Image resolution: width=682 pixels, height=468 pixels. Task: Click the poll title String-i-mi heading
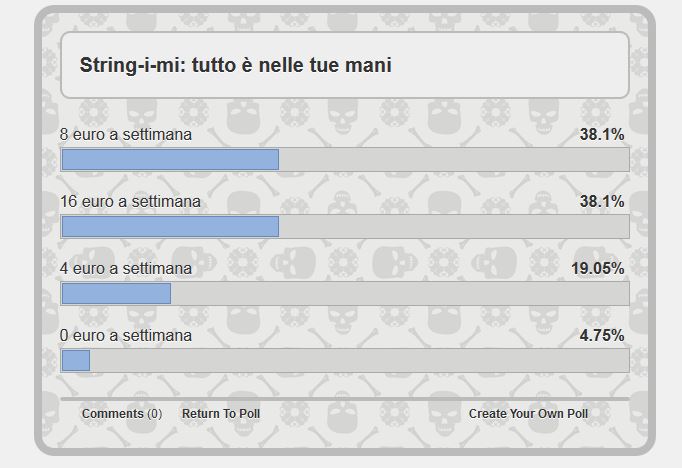[235, 65]
